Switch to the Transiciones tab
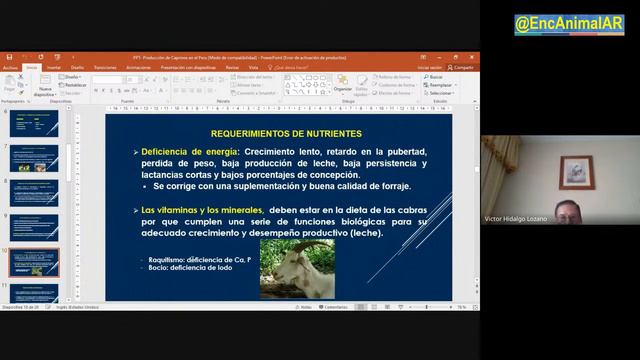 coord(105,68)
